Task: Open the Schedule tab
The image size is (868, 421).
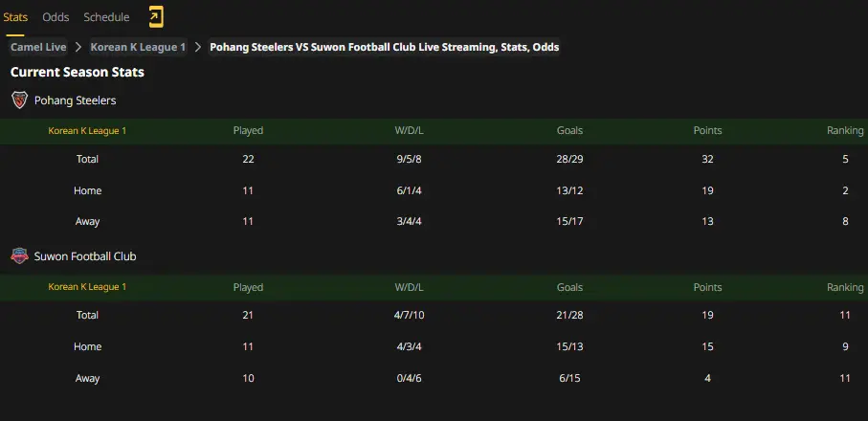Action: (106, 17)
